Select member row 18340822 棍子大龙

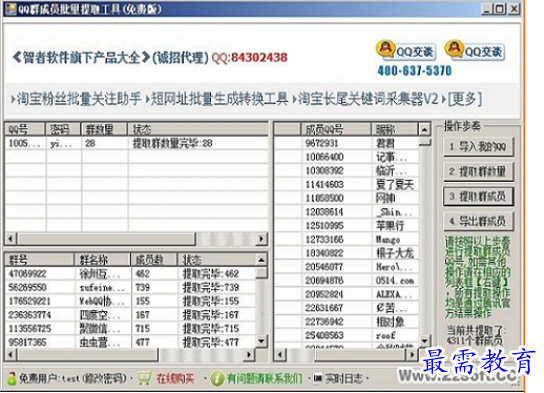click(346, 253)
